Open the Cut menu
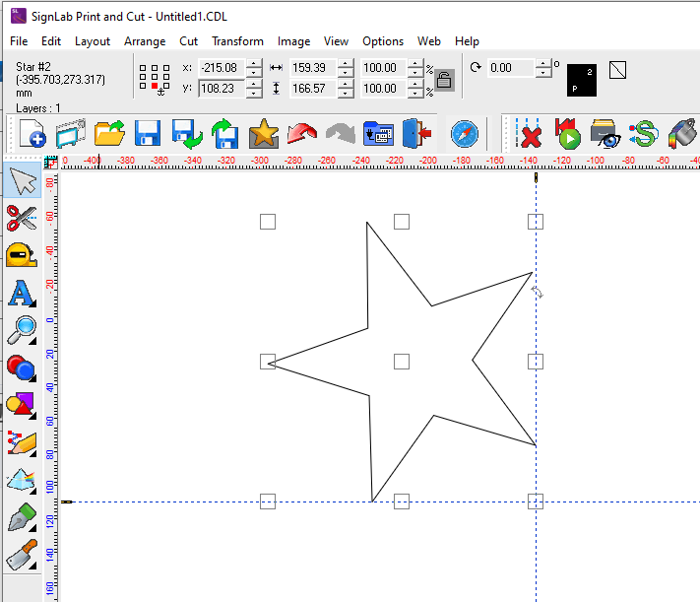Image resolution: width=700 pixels, height=602 pixels. pos(188,41)
